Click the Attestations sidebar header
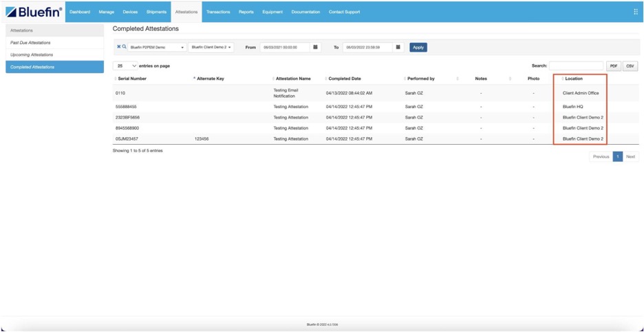The height and width of the screenshot is (332, 644). point(54,30)
